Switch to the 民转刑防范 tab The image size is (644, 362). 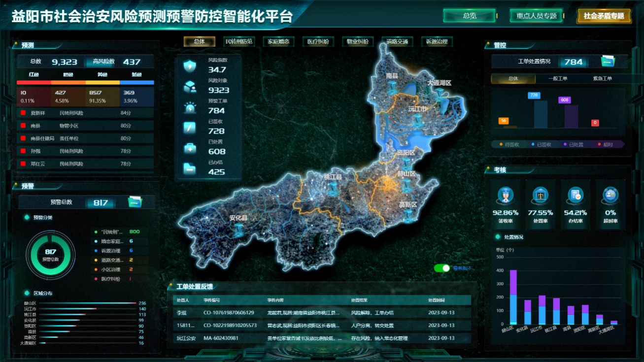tap(238, 42)
